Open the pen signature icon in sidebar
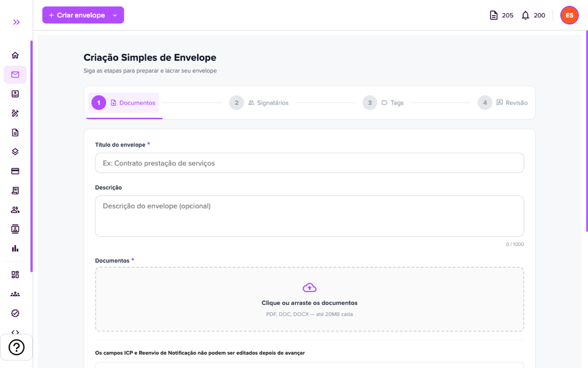The height and width of the screenshot is (368, 588). pos(15,113)
